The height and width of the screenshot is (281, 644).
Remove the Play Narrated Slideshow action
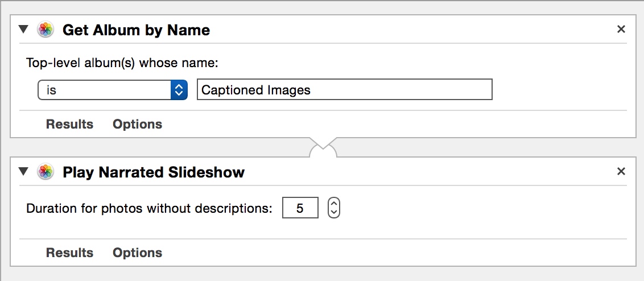tap(621, 171)
